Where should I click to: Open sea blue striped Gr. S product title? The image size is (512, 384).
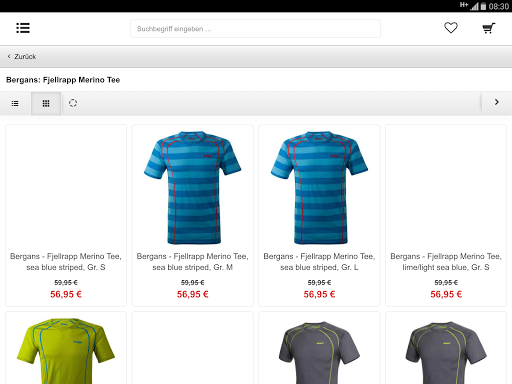tap(66, 262)
